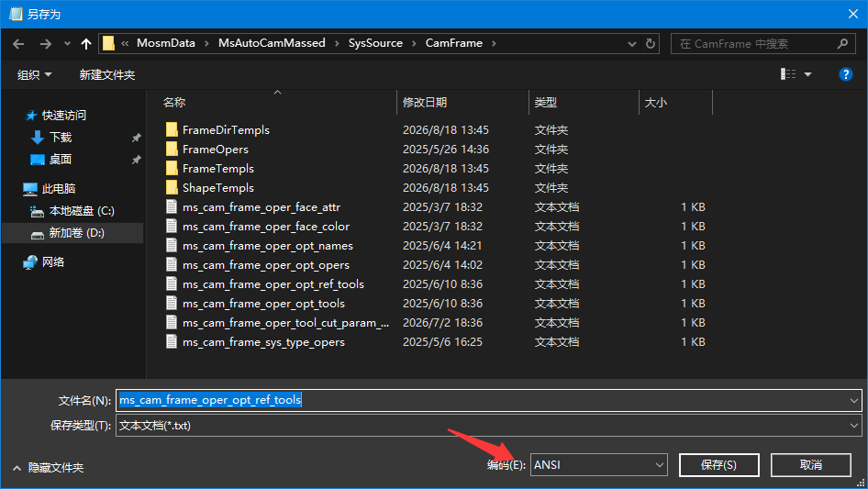Viewport: 868px width, 489px height.
Task: Navigate up one folder level
Action: [86, 44]
